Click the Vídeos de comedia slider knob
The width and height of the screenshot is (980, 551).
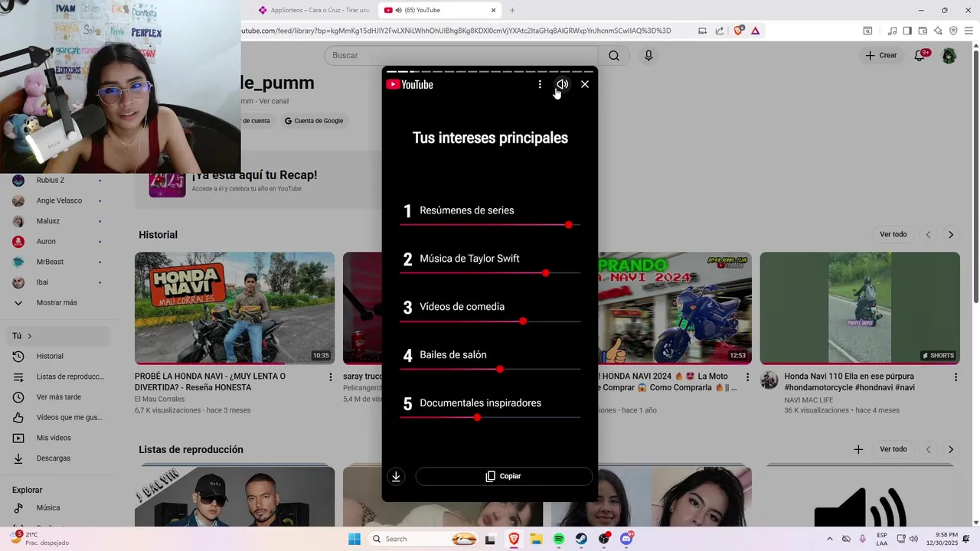(523, 321)
